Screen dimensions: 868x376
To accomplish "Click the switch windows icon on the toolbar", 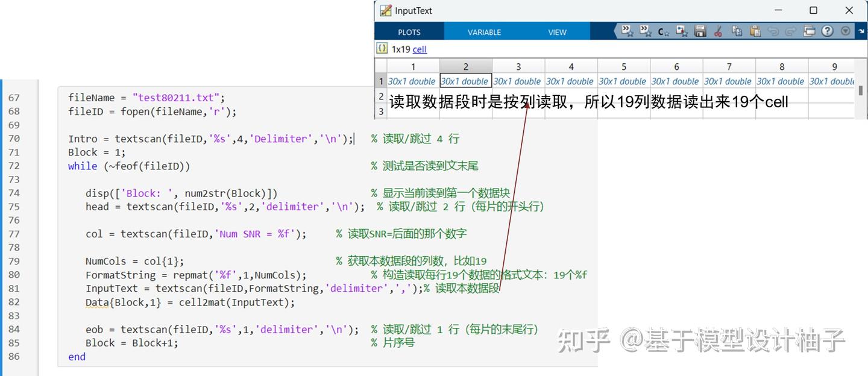I will [808, 31].
